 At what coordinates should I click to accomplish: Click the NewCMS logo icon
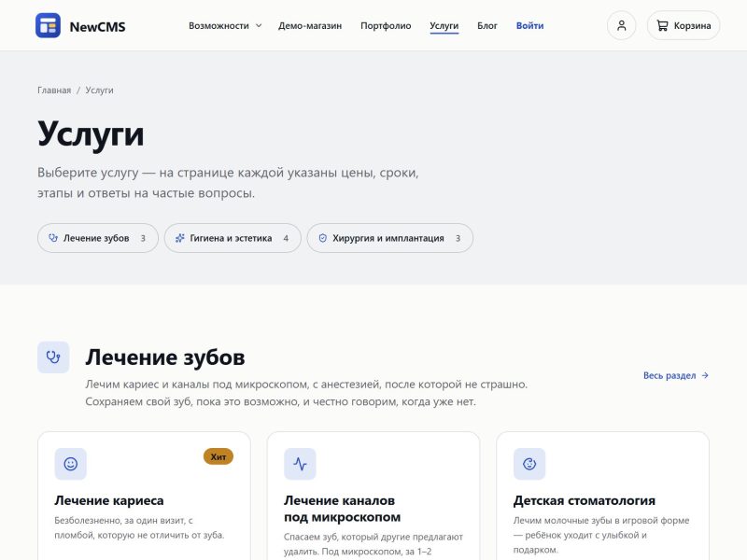click(x=48, y=26)
